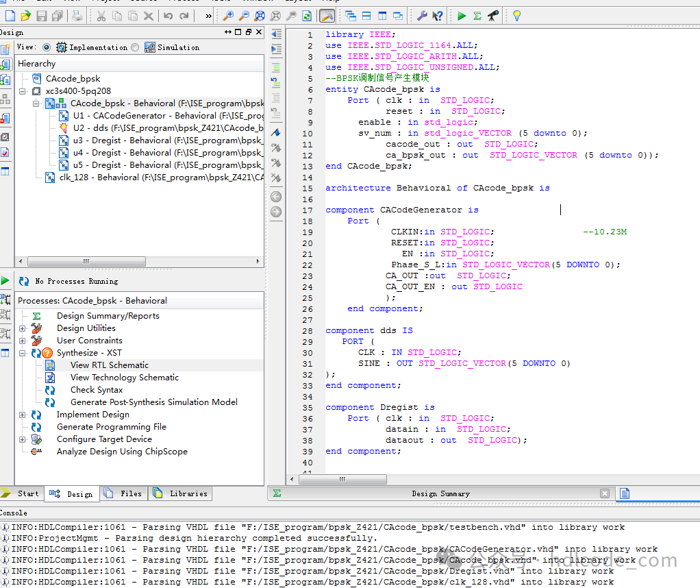Collapse the xc3s400-5pq208 device tree node
The height and width of the screenshot is (588, 700).
[x=23, y=91]
